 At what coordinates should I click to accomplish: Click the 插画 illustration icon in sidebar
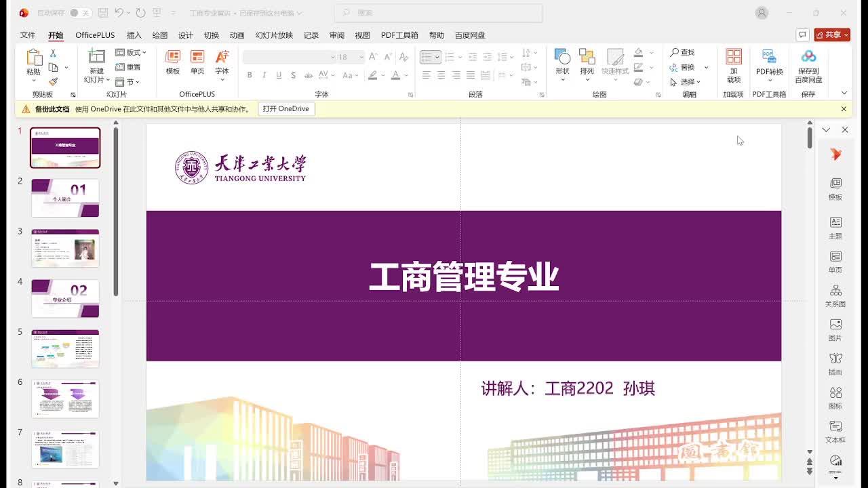(835, 364)
